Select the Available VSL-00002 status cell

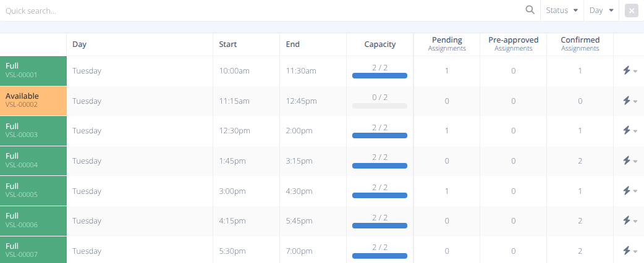coord(33,101)
